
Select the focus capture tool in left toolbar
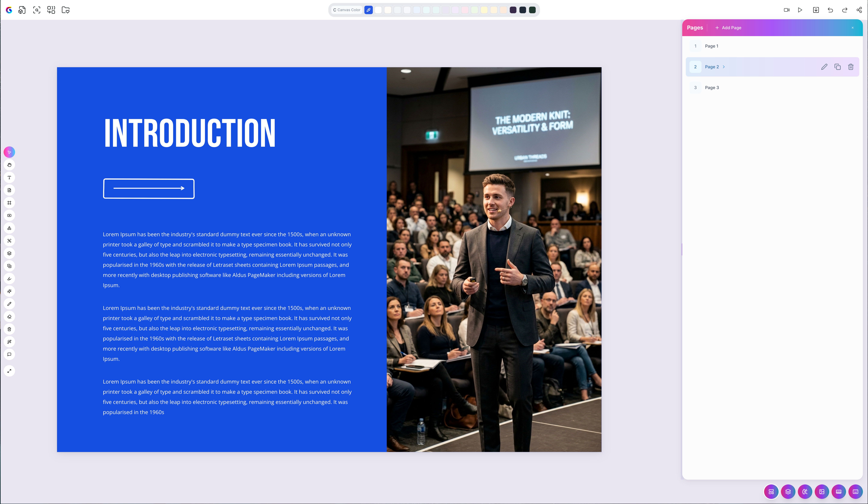point(9,241)
